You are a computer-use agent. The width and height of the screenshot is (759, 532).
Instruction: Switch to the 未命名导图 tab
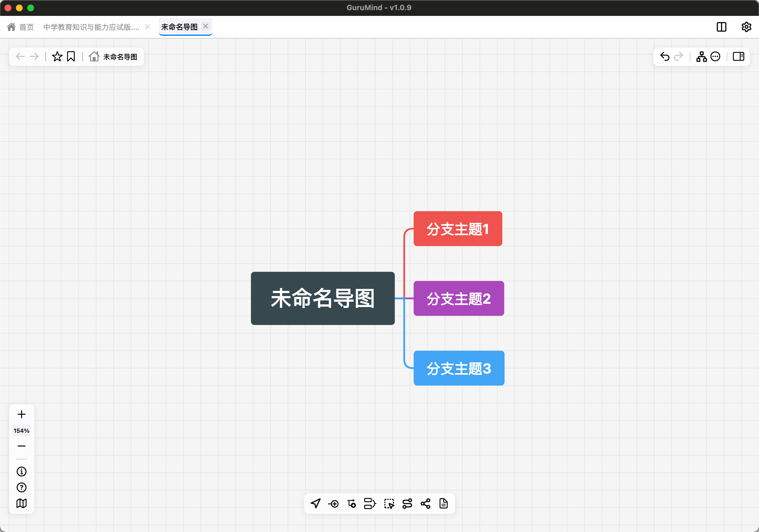pyautogui.click(x=180, y=26)
